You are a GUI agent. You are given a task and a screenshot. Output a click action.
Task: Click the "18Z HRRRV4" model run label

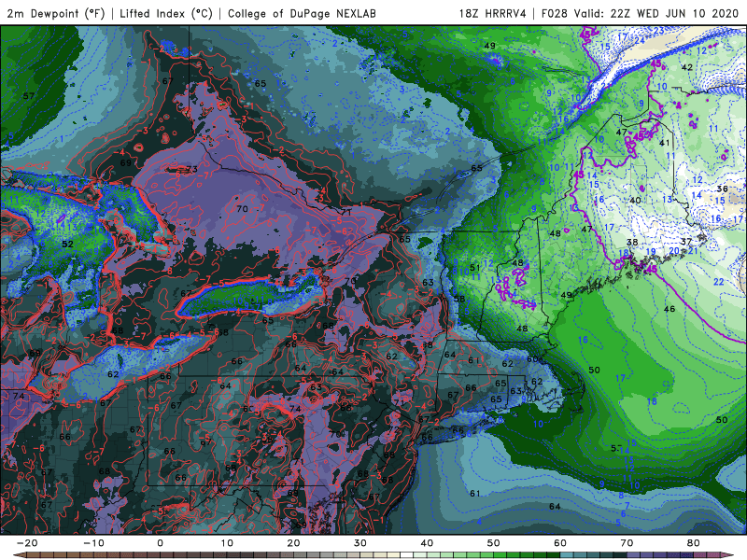493,13
